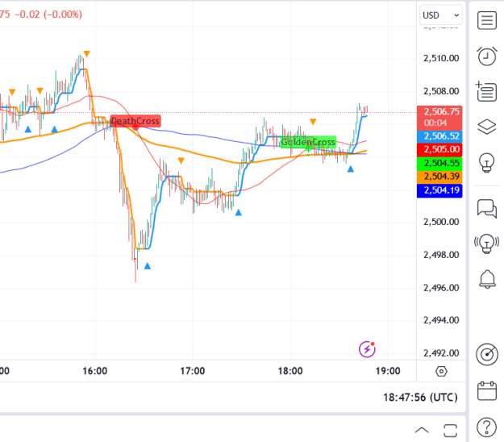Click the 2,494.00 price scale value

[x=441, y=320]
